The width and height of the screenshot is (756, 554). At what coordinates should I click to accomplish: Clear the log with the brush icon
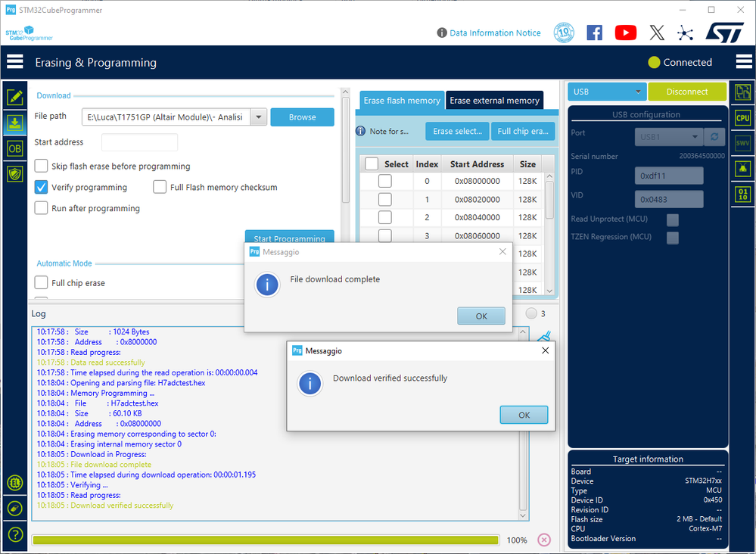[x=544, y=335]
